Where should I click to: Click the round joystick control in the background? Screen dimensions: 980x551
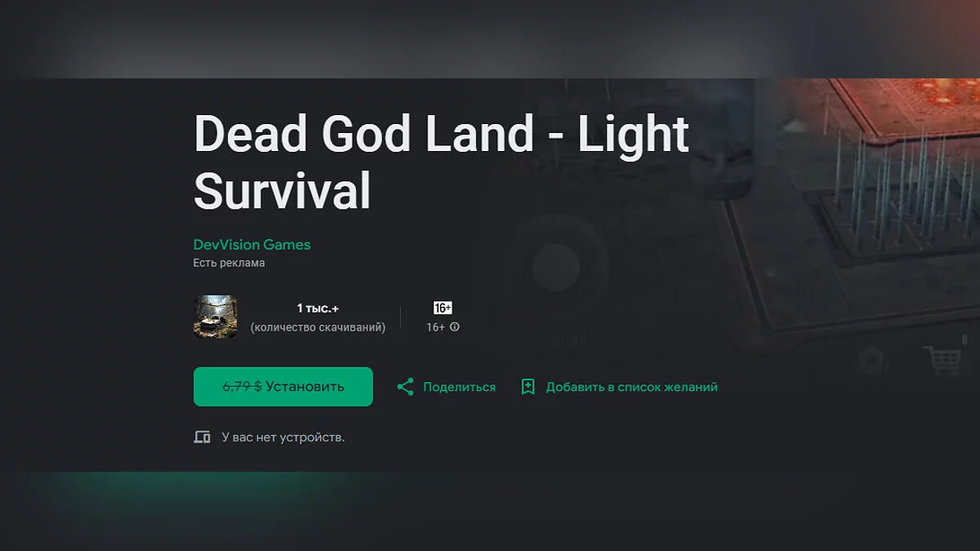(556, 267)
